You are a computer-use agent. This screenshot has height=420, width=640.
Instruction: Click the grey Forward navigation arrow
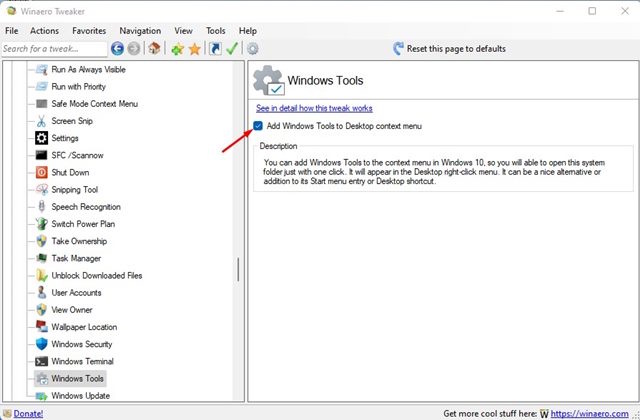(133, 49)
